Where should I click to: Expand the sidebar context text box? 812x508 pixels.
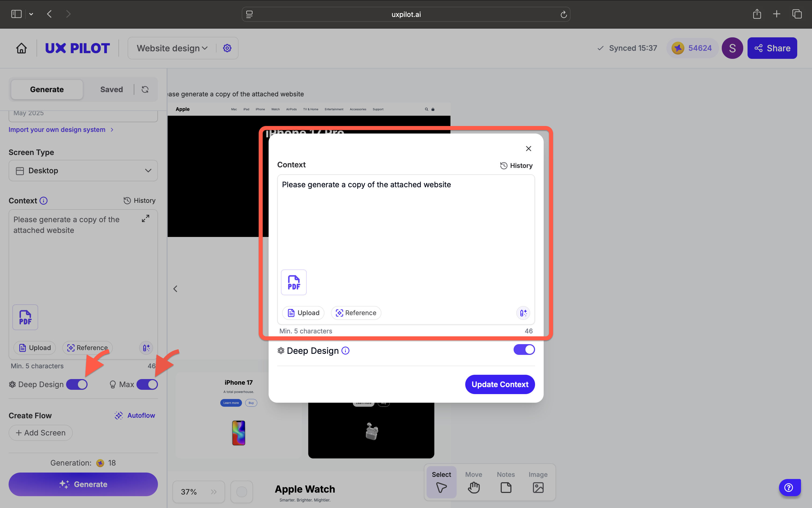pyautogui.click(x=146, y=218)
